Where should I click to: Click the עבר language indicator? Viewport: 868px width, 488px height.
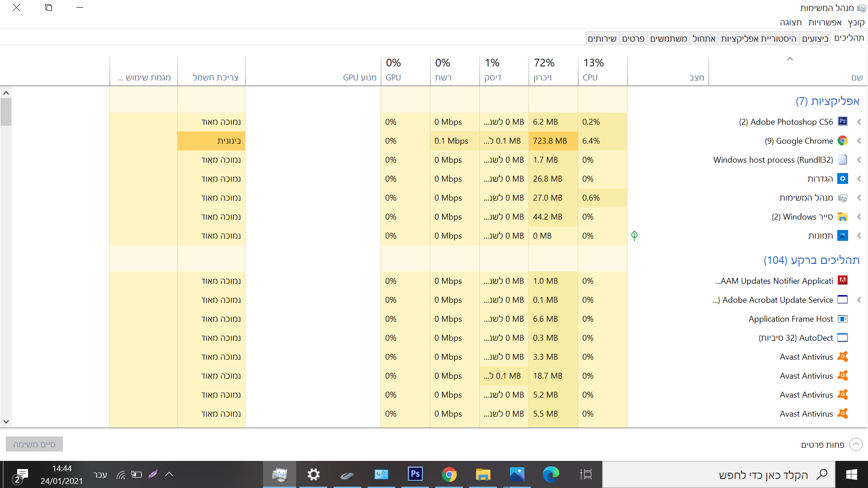[x=100, y=474]
